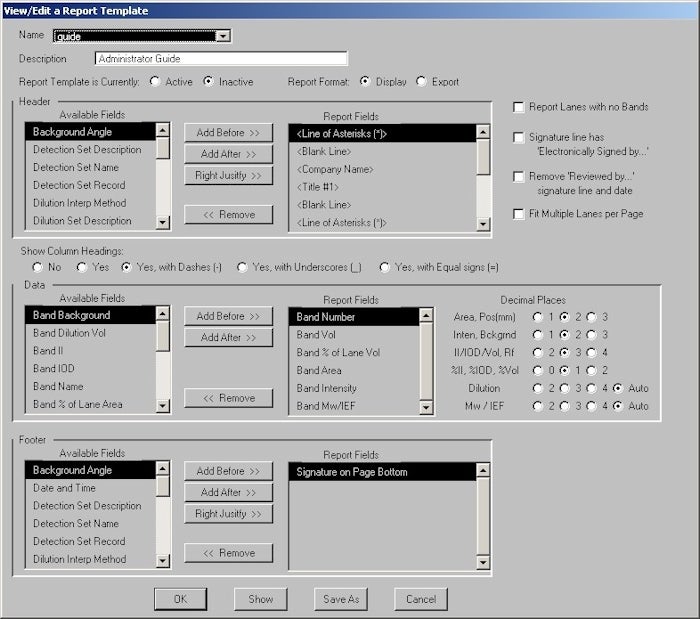Click the Save As button
Screen dimensions: 700x619
pos(341,599)
